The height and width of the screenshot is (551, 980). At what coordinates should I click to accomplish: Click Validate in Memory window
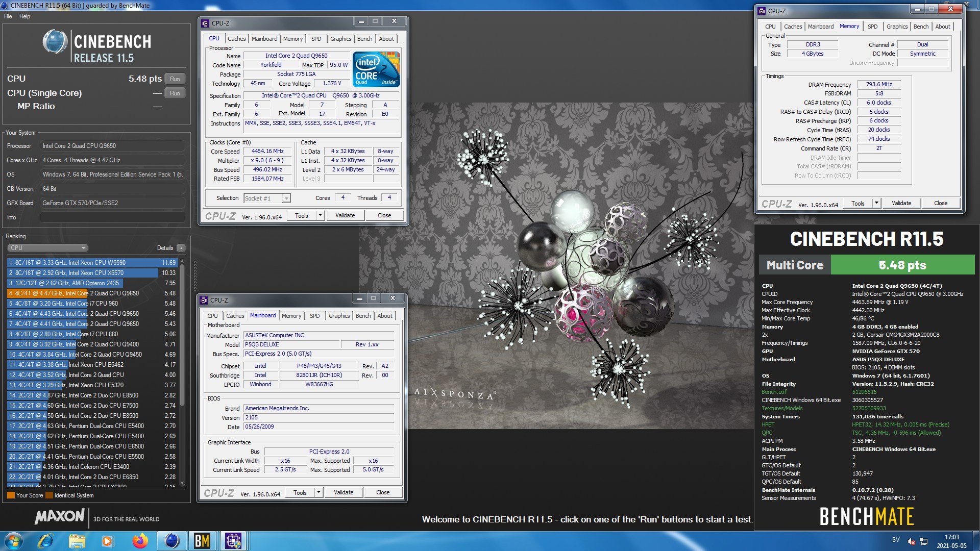(901, 203)
